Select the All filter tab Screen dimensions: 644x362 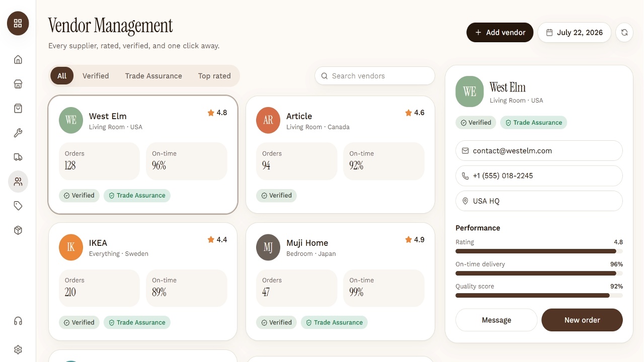(x=62, y=76)
